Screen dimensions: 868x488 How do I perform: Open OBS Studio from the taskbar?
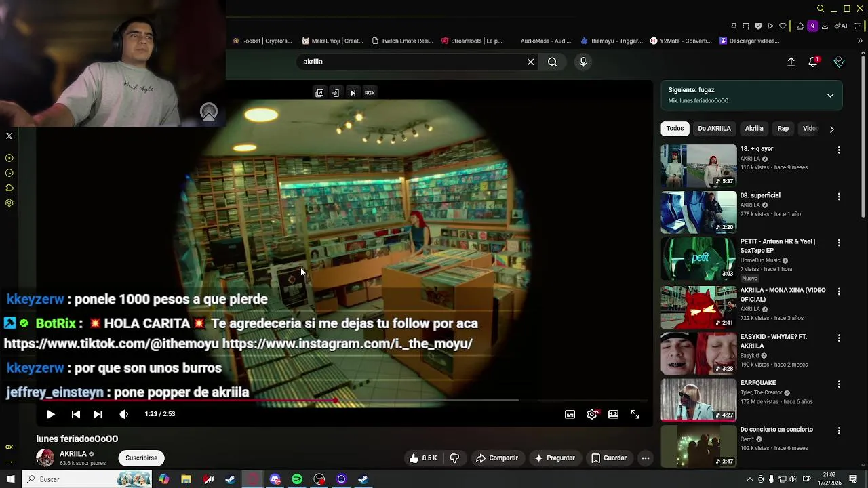pyautogui.click(x=319, y=479)
